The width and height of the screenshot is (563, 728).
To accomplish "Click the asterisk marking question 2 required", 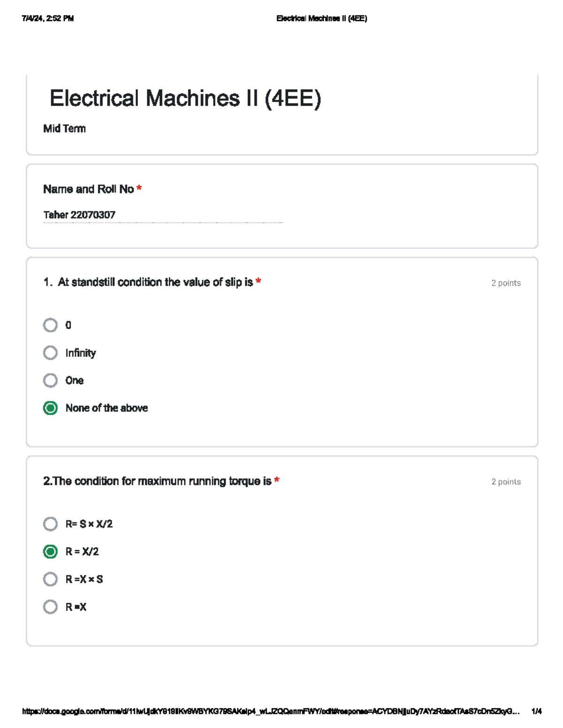I will point(278,480).
